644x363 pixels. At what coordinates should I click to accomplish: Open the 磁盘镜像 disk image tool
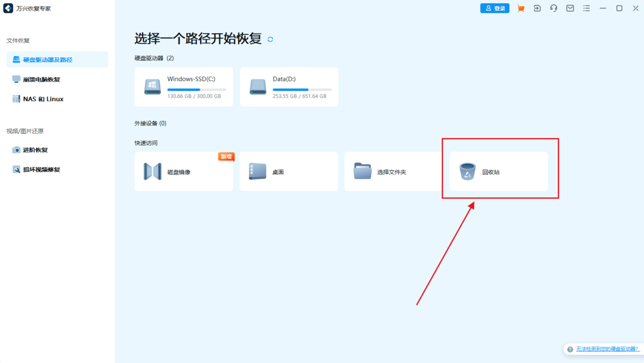coord(184,171)
